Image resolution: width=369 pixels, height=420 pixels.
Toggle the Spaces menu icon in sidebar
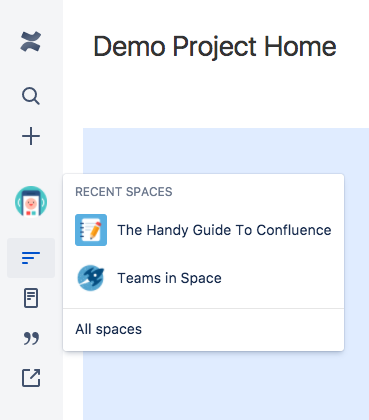tap(31, 258)
